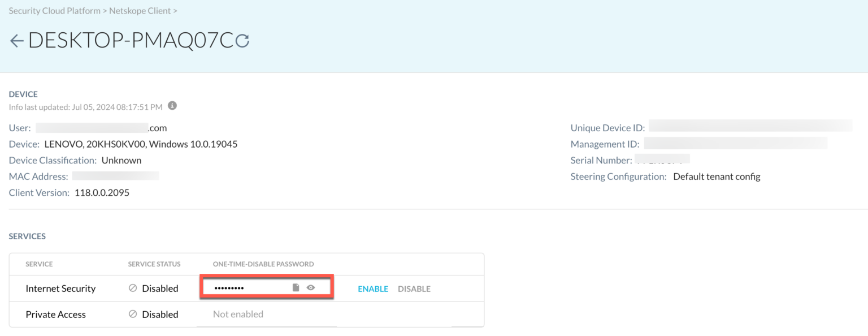Enable the Internet Security service

pyautogui.click(x=373, y=288)
